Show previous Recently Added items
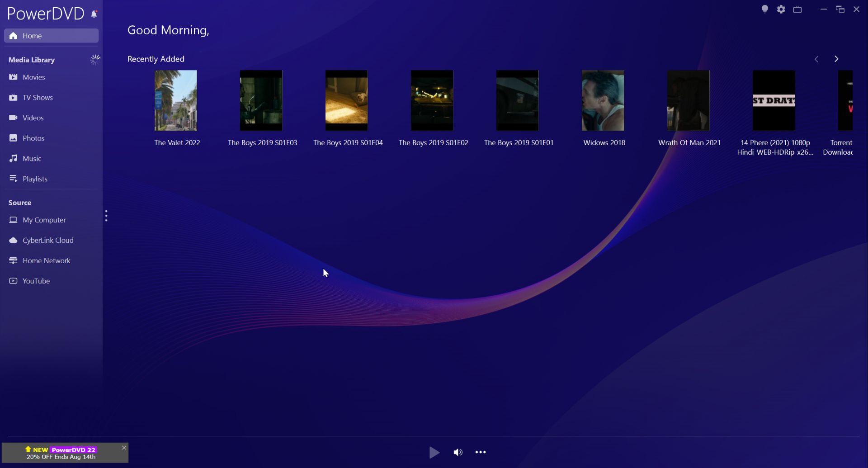The height and width of the screenshot is (468, 868). tap(816, 59)
